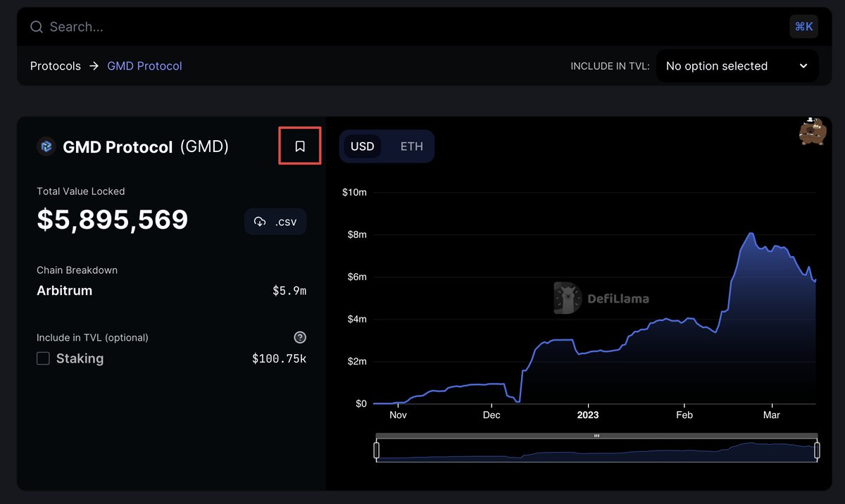845x504 pixels.
Task: Click the search magnifier icon
Action: (36, 27)
